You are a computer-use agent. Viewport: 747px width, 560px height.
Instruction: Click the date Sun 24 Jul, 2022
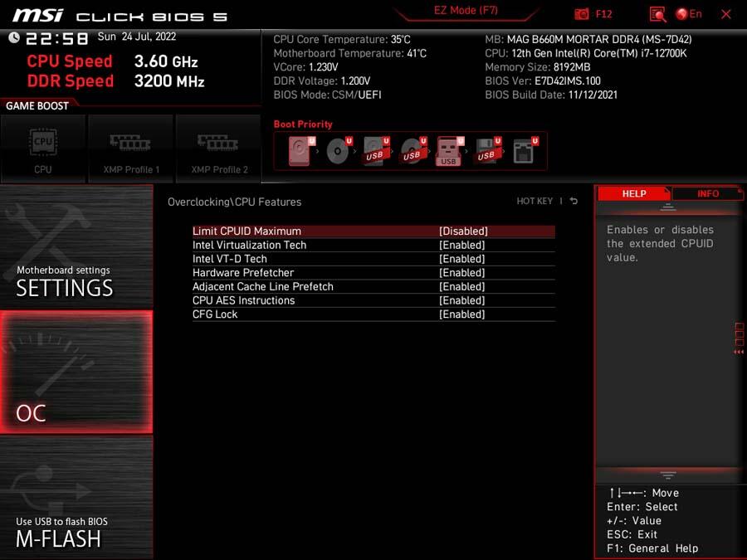coord(137,37)
